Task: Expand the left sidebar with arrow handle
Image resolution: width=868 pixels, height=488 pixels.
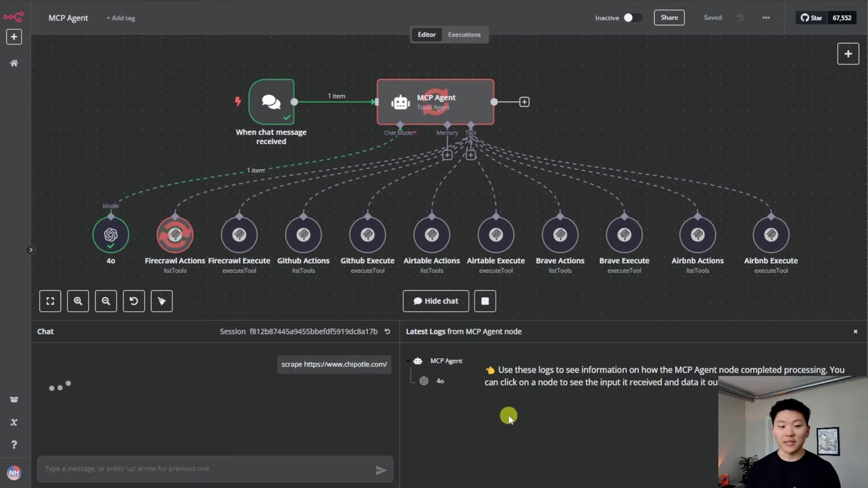Action: [x=30, y=250]
